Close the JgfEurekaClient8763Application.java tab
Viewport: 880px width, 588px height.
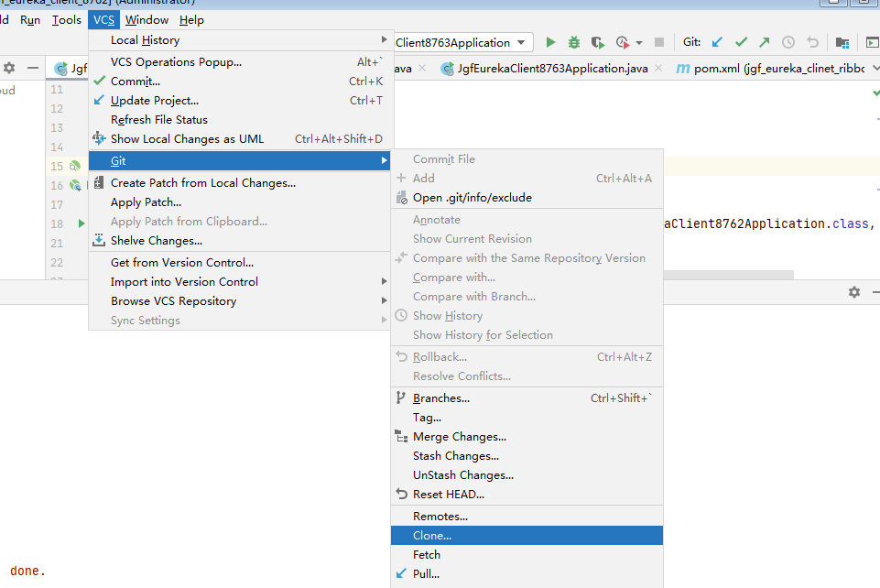point(658,68)
